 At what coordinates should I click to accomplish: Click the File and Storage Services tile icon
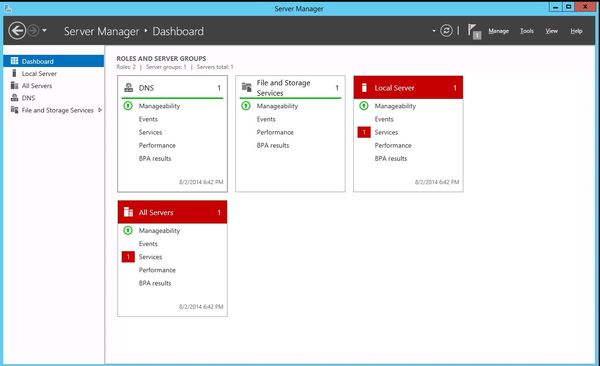pos(246,87)
